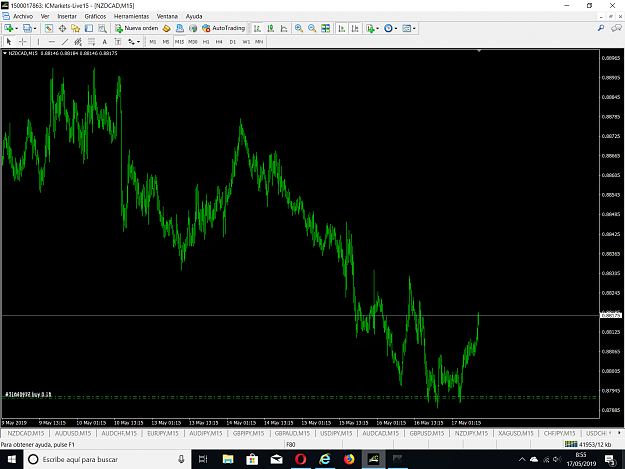
Task: Open search magnifier in toolbar
Action: coord(601,28)
